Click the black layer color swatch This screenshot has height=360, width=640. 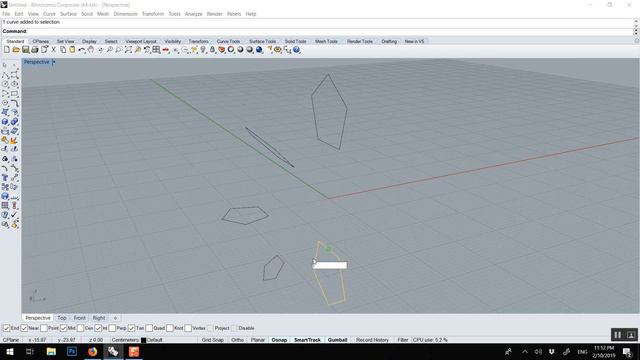point(143,340)
